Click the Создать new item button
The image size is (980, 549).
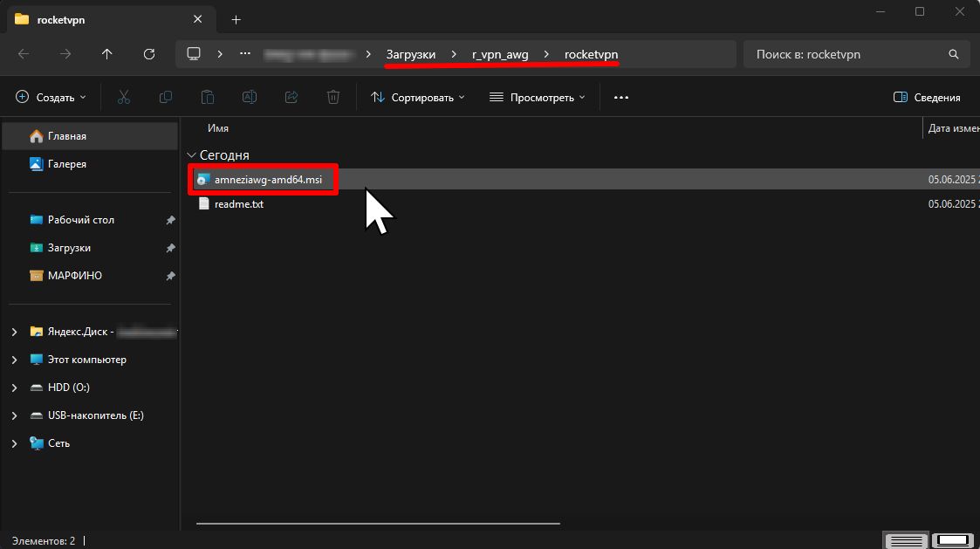tap(51, 98)
